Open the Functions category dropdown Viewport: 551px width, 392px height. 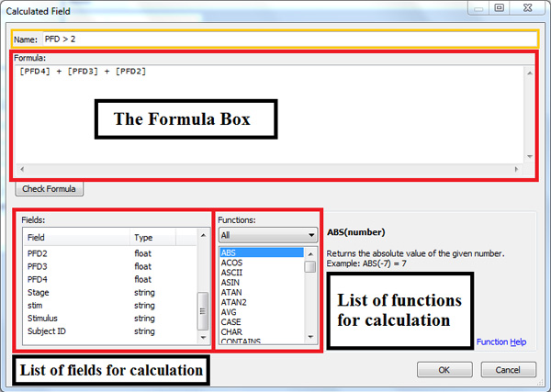pos(268,235)
